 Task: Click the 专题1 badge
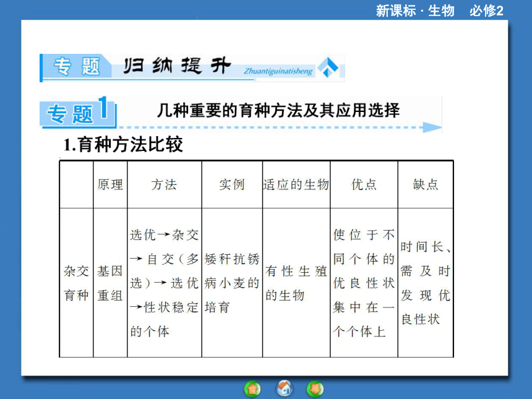(78, 112)
